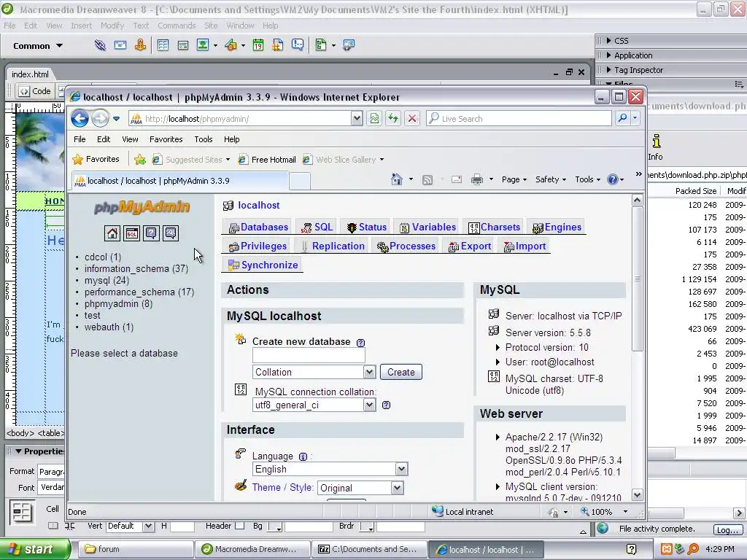Click the Brdr color swatch in Properties
The image size is (747, 560).
point(367,526)
